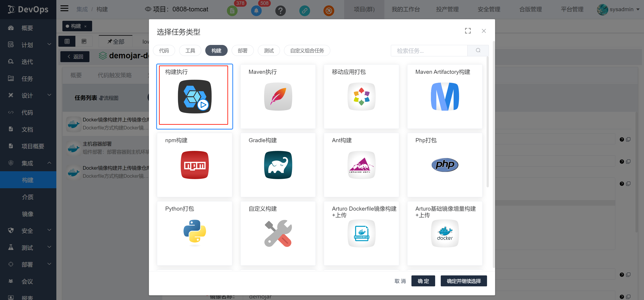Select the 工具 category filter
The height and width of the screenshot is (300, 644).
pyautogui.click(x=190, y=51)
